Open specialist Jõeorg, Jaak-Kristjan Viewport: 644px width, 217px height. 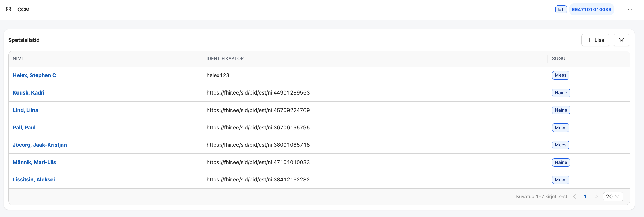(40, 145)
